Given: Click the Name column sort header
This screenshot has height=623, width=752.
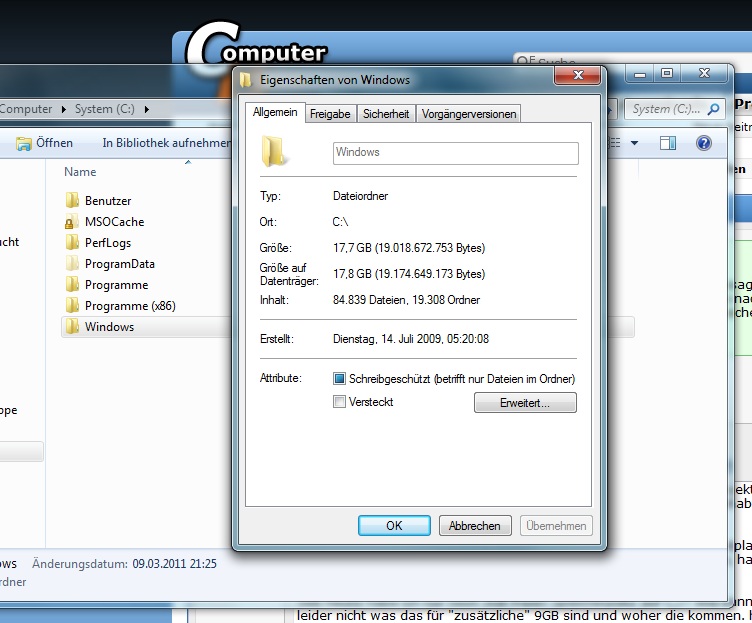Looking at the screenshot, I should (x=80, y=172).
